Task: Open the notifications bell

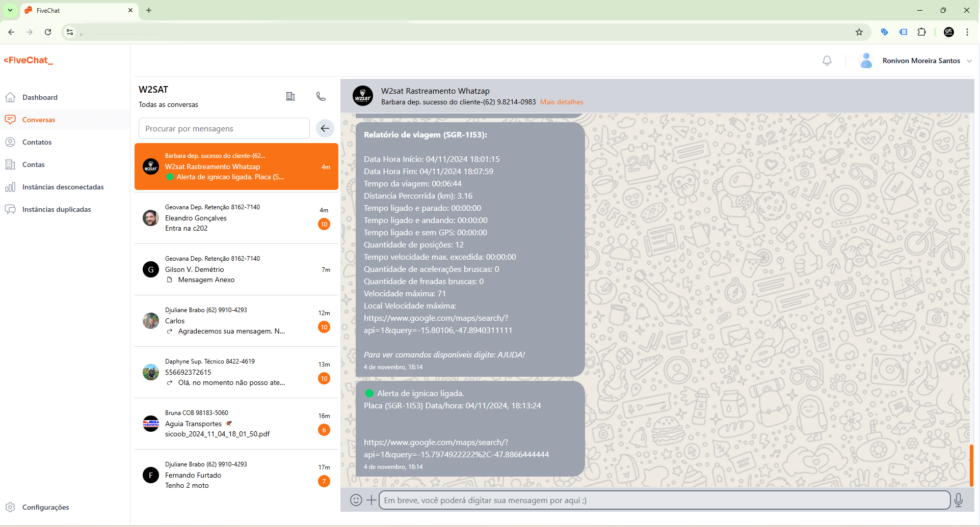Action: click(827, 61)
